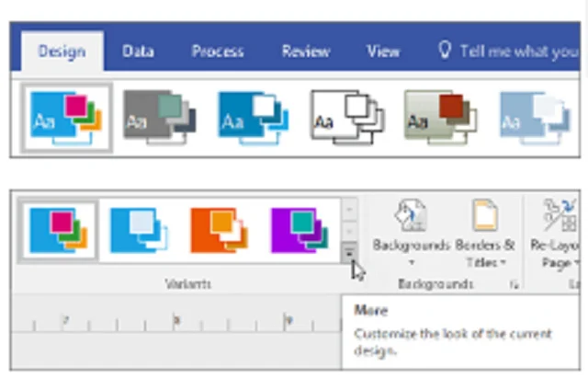Pick the pale blue faded theme
The height and width of the screenshot is (390, 588).
(535, 118)
